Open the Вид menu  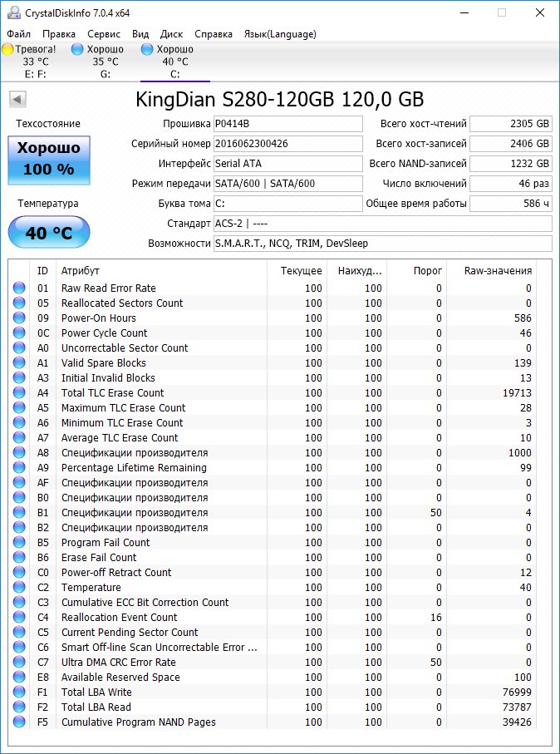[140, 34]
